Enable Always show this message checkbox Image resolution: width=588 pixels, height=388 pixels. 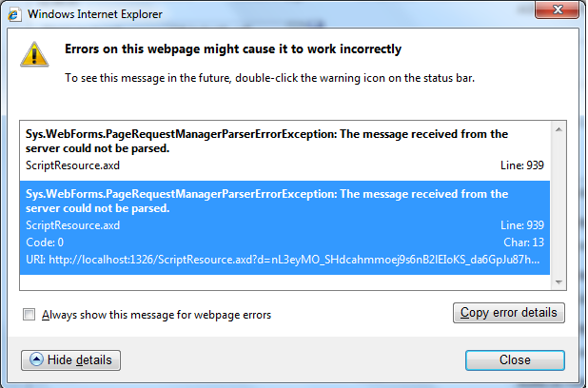pos(29,315)
